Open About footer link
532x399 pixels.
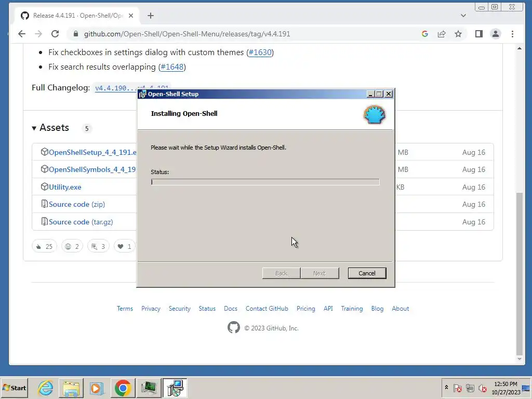click(x=401, y=309)
